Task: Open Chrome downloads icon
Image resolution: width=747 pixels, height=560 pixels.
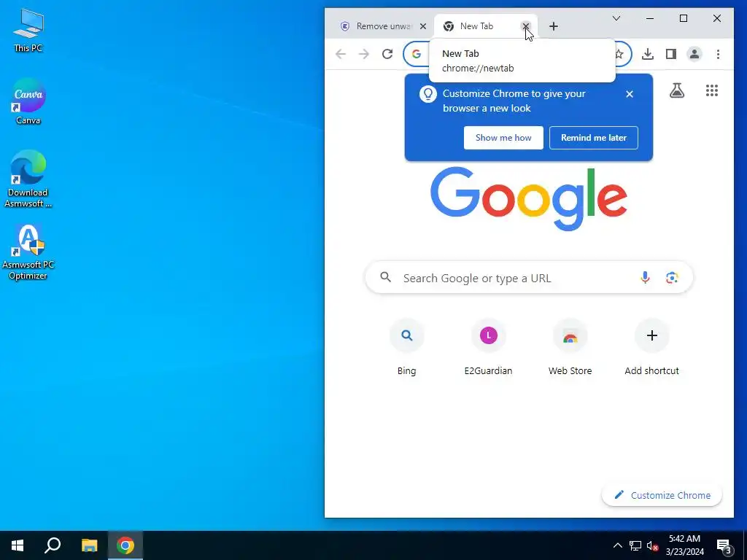Action: [x=648, y=54]
